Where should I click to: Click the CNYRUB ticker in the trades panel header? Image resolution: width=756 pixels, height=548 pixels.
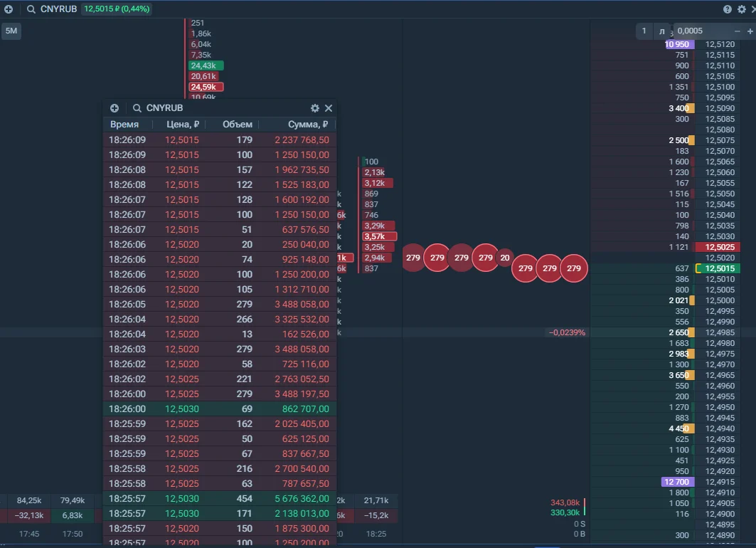point(164,108)
